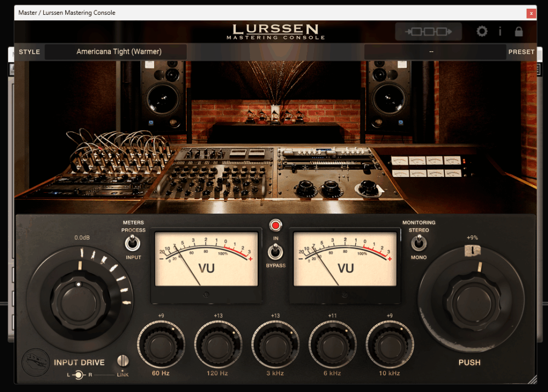Toggle the L/R channel selector
Viewport: 548px width, 392px height.
coord(79,375)
